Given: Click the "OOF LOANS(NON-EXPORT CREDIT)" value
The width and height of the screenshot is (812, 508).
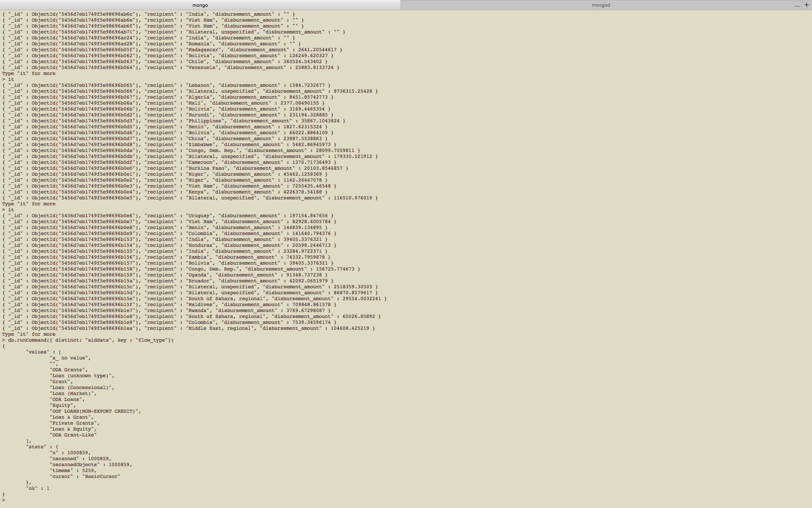Looking at the screenshot, I should coord(95,411).
